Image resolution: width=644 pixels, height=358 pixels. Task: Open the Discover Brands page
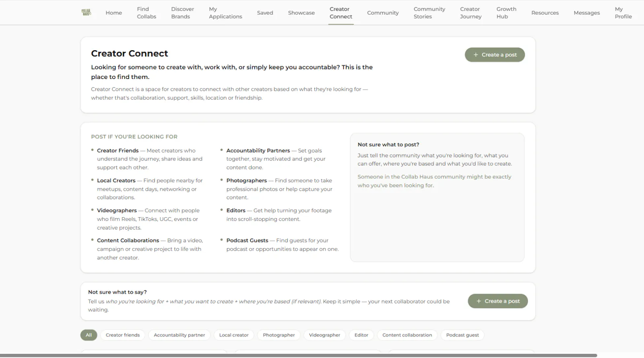pos(182,13)
